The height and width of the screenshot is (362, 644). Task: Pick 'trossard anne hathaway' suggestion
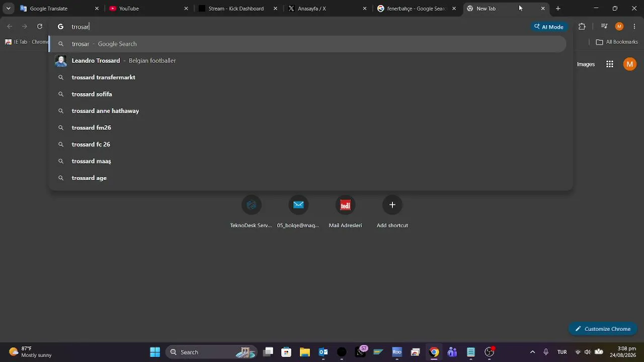307,111
